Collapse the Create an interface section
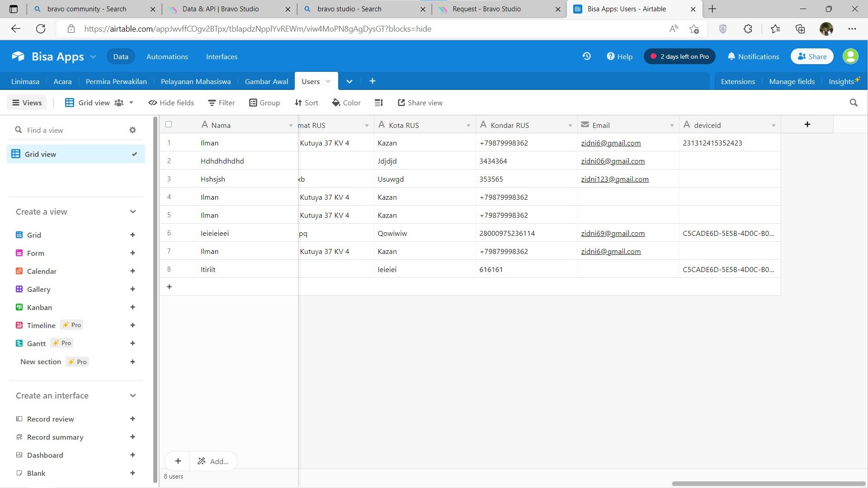The width and height of the screenshot is (868, 488). pos(132,395)
